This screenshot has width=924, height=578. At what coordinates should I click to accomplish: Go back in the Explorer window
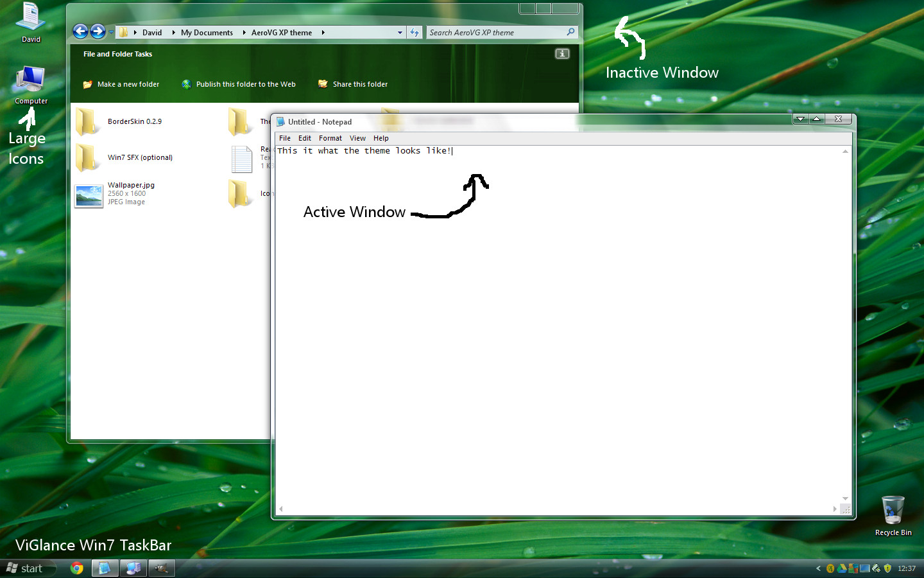(x=80, y=31)
